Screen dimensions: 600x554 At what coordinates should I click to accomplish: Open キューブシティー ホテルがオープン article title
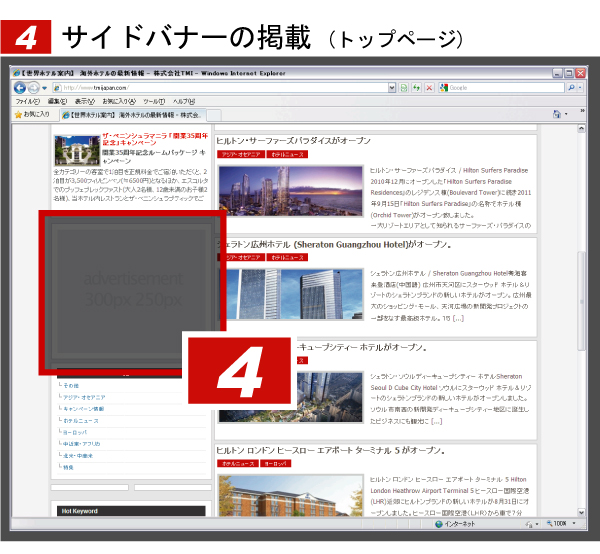362,347
